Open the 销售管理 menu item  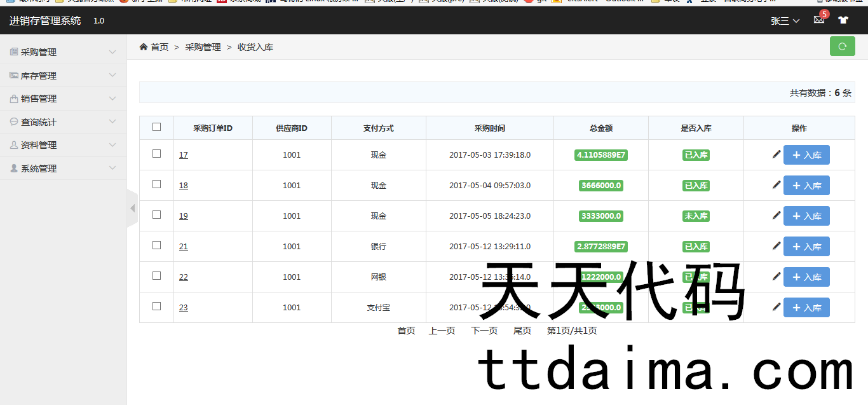(62, 99)
